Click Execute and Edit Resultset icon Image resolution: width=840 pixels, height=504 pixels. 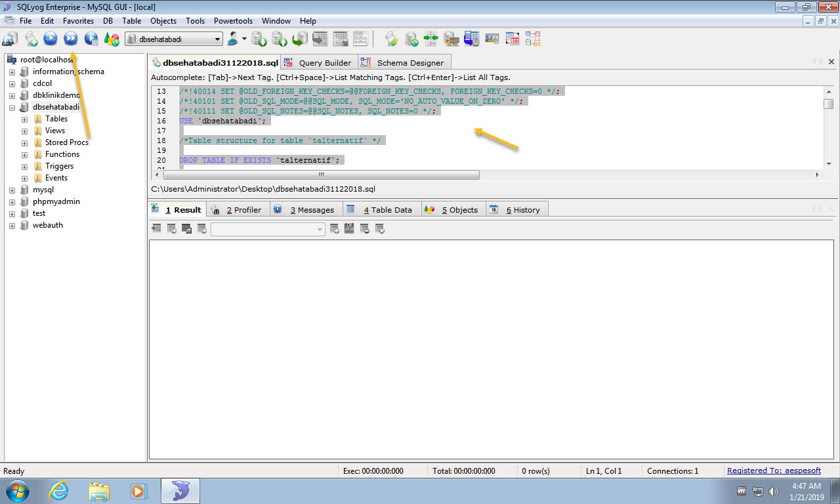91,39
